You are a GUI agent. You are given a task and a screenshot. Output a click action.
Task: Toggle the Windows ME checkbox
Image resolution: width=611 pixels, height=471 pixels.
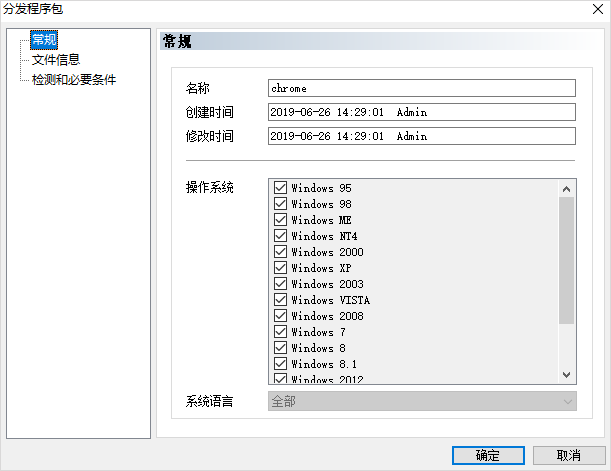tap(280, 220)
